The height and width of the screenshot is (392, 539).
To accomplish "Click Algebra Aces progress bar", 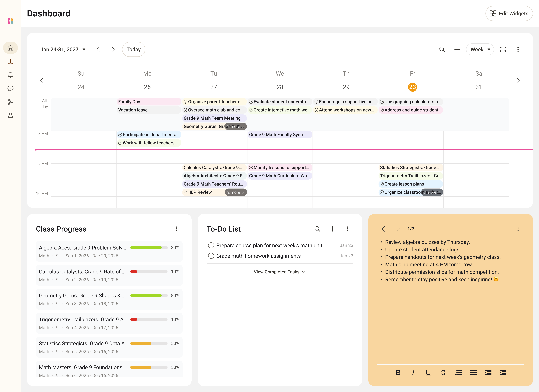I will 149,248.
